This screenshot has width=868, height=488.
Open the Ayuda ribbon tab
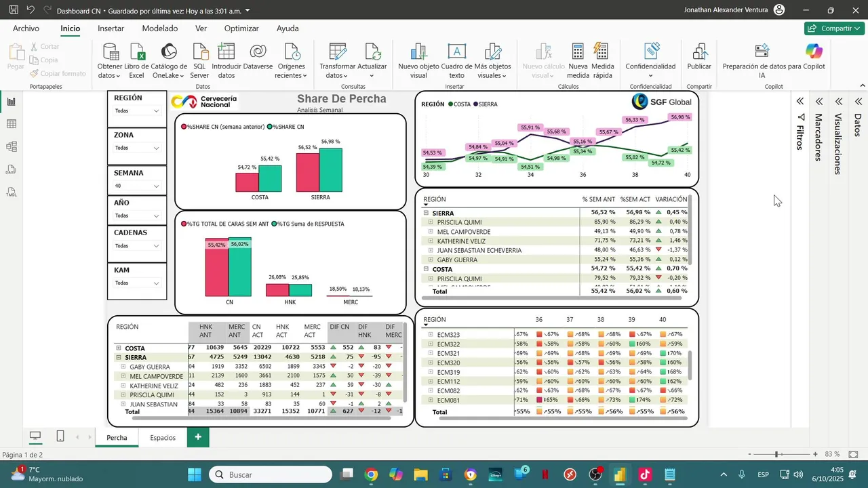tap(288, 28)
